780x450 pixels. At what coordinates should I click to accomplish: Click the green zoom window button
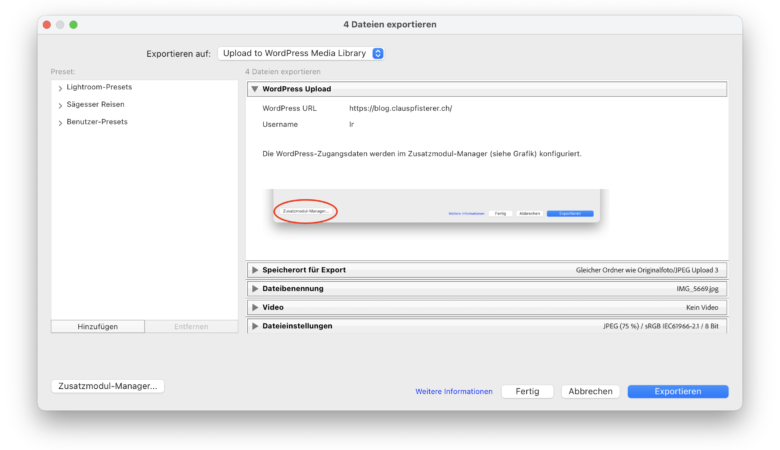coord(73,24)
